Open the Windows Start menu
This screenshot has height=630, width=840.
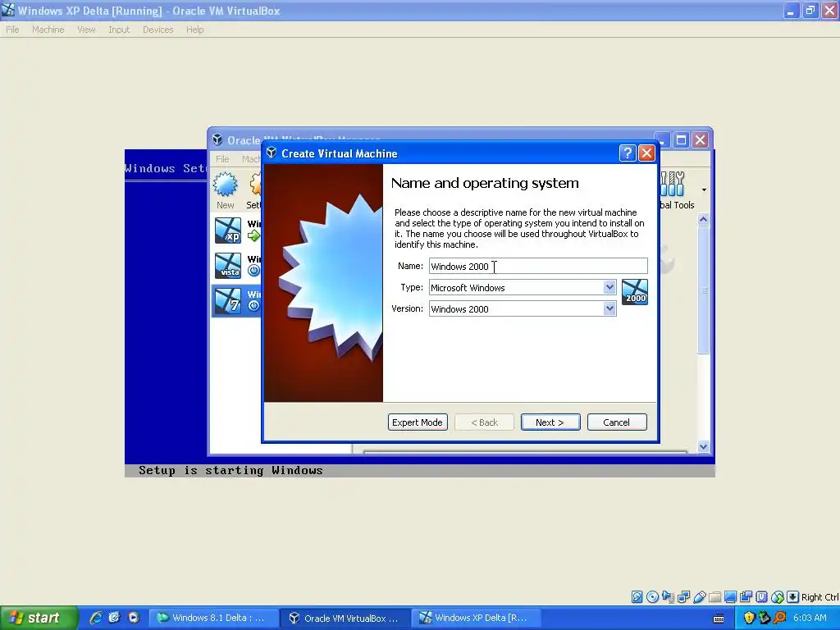pyautogui.click(x=39, y=618)
